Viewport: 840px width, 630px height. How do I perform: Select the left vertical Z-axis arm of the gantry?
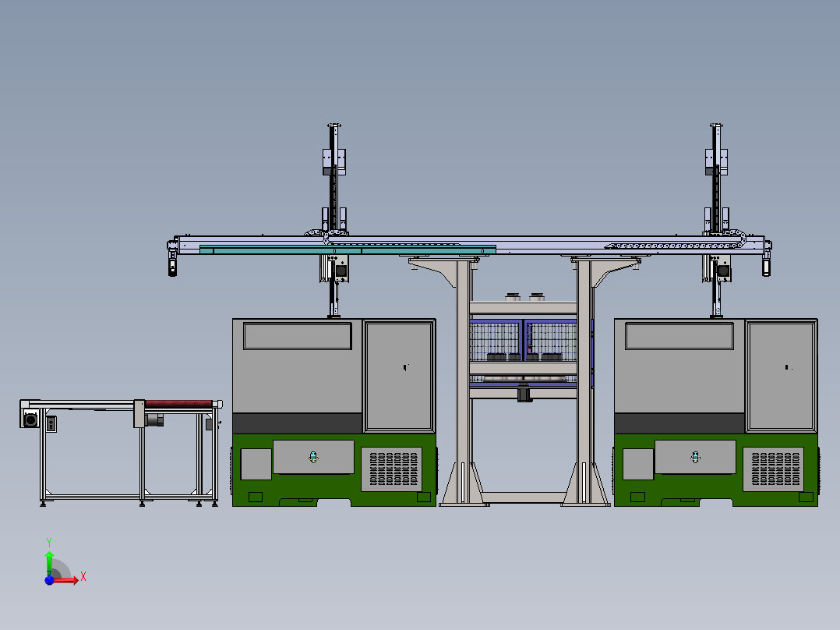pyautogui.click(x=334, y=221)
